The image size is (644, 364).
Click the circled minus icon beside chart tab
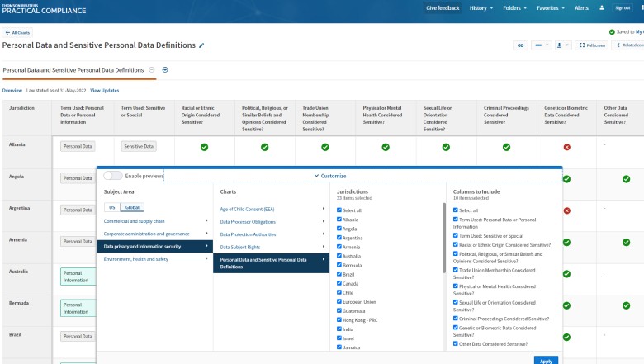coord(152,70)
